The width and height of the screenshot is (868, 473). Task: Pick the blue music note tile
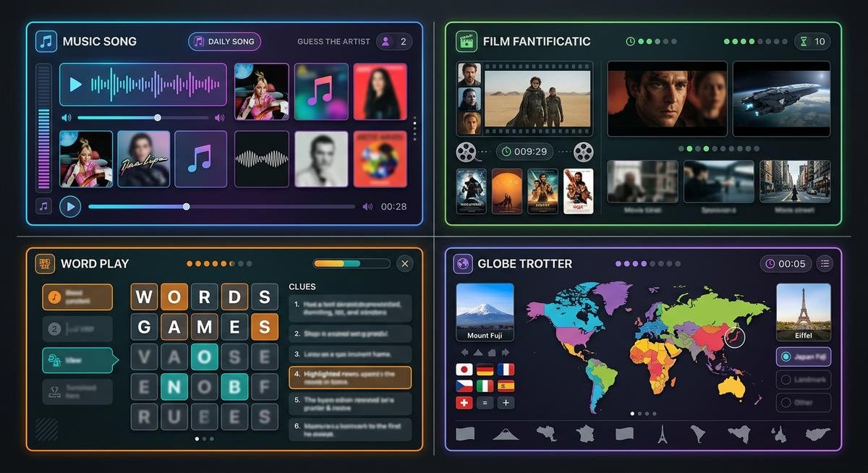pyautogui.click(x=200, y=158)
